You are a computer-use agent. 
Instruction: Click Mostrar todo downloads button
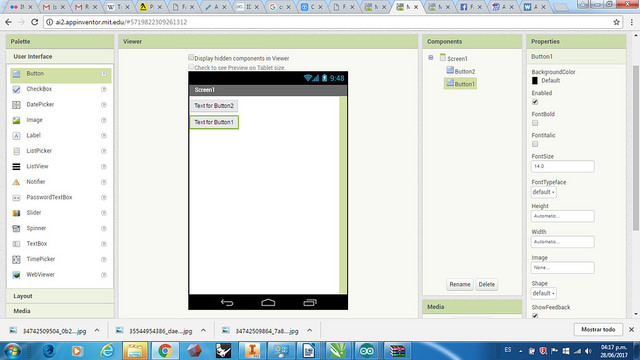[x=598, y=329]
